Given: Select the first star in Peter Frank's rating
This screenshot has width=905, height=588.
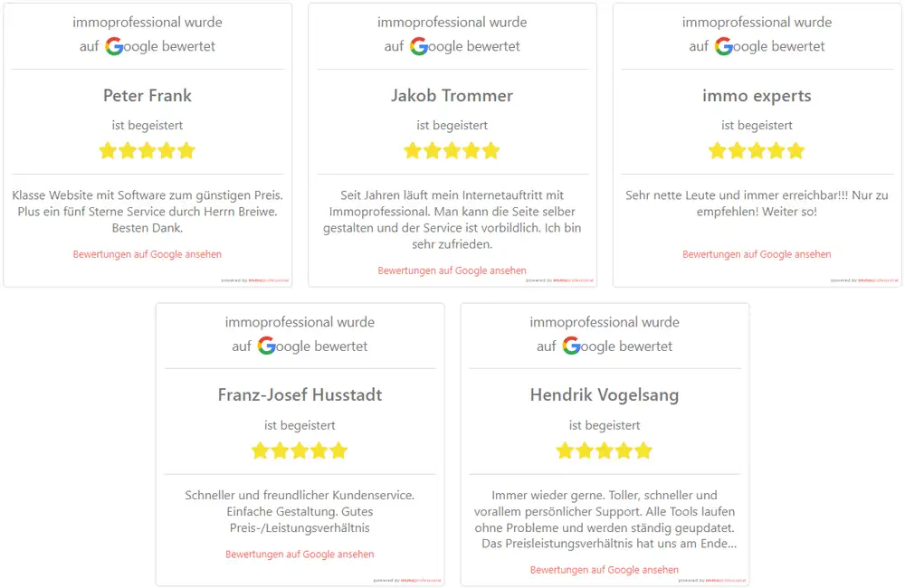Looking at the screenshot, I should [108, 150].
